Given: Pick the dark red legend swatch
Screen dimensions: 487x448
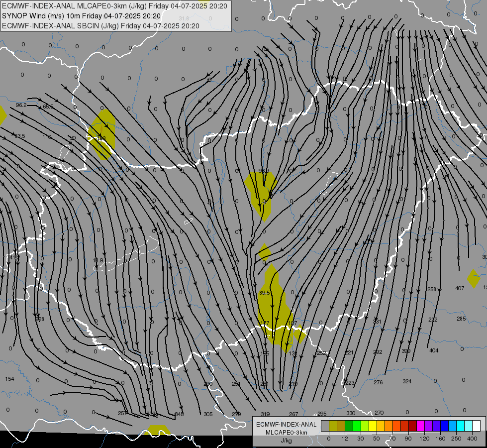Looking at the screenshot, I should click(x=412, y=426).
